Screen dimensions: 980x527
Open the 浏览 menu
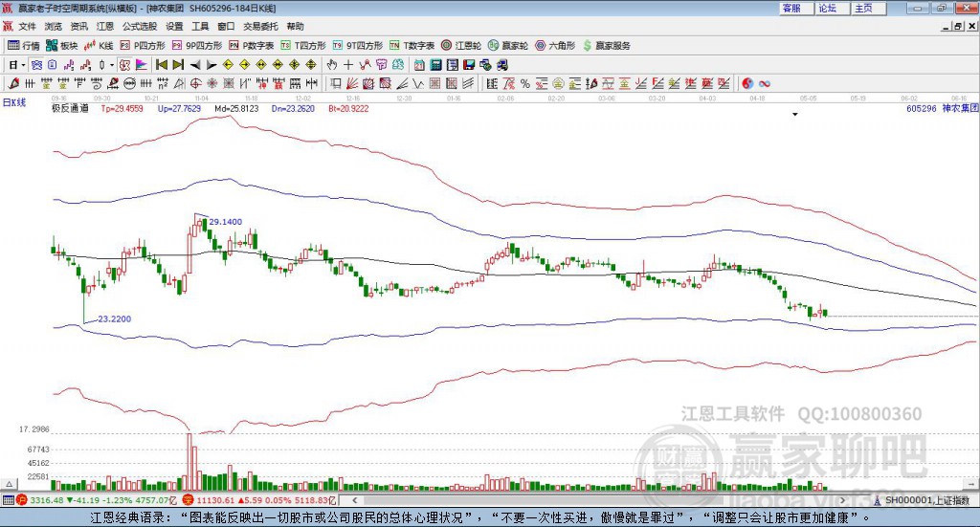point(54,26)
